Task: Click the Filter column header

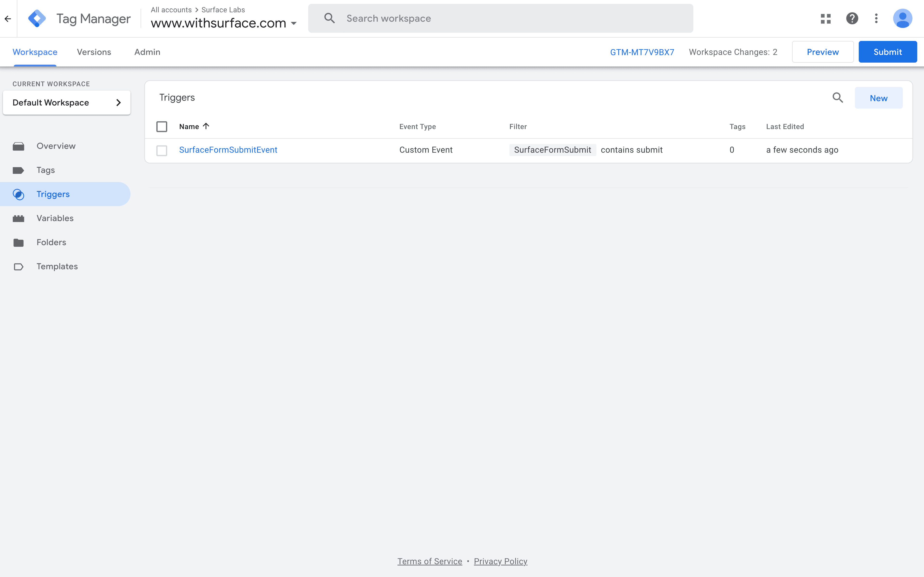Action: click(x=518, y=127)
